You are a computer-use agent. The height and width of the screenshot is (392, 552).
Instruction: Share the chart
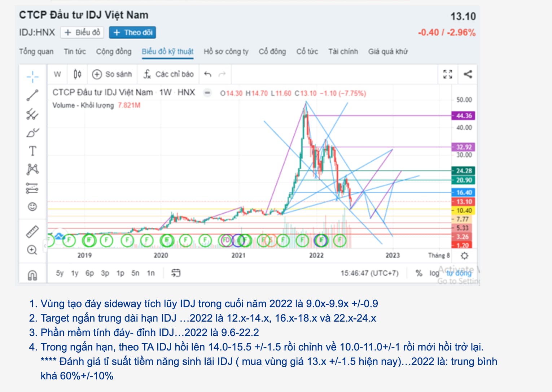[x=468, y=74]
